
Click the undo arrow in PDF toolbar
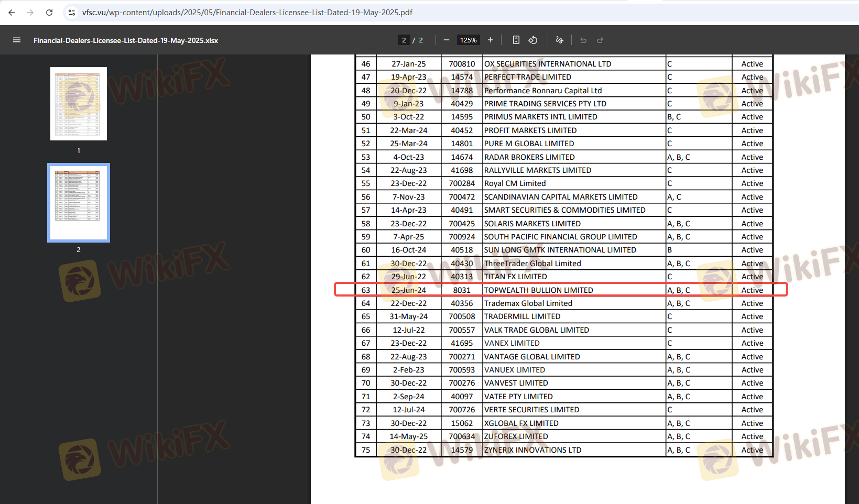coord(583,40)
